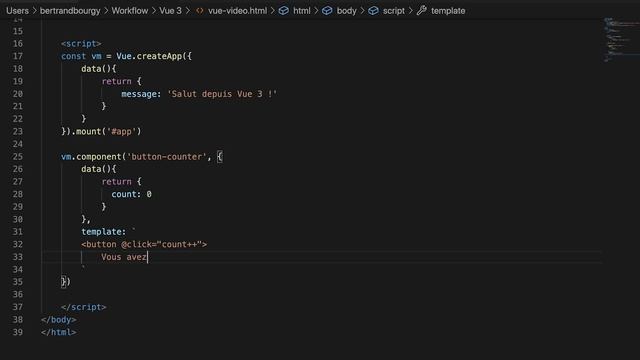Image resolution: width=640 pixels, height=360 pixels.
Task: Open the Vue 3 breadcrumb folder
Action: pyautogui.click(x=170, y=11)
